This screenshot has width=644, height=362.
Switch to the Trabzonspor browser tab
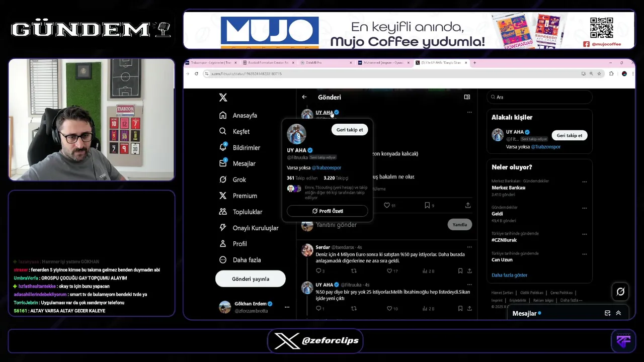[211, 63]
